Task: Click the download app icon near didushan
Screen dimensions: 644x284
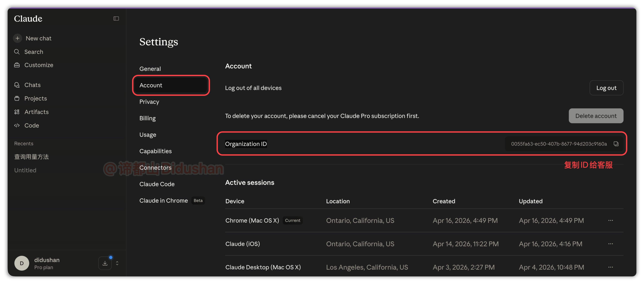Action: 105,263
